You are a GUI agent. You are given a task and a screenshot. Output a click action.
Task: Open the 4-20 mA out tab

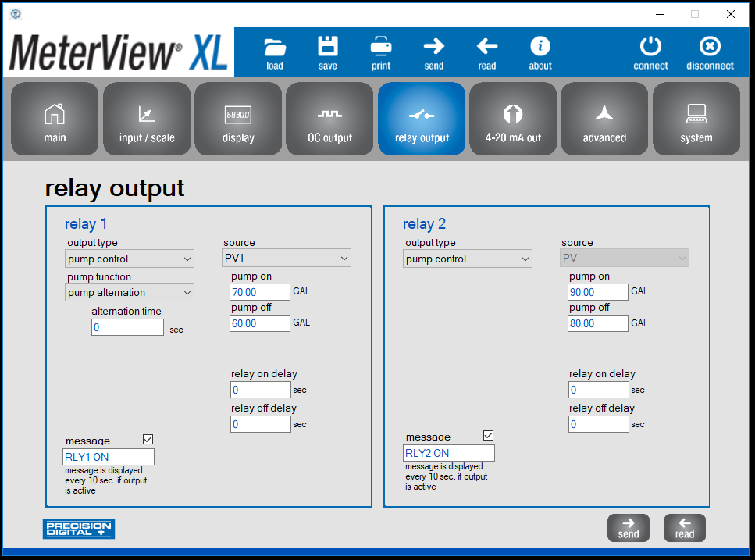click(513, 119)
